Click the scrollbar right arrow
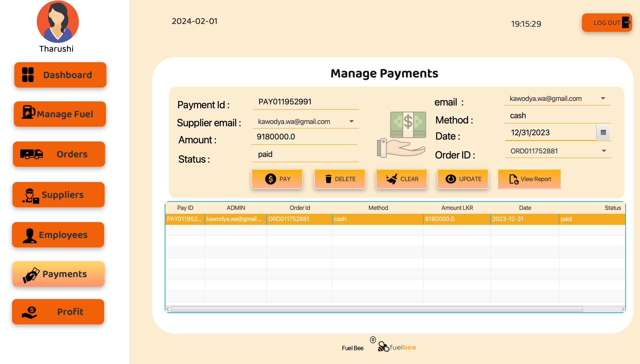The image size is (640, 364). pyautogui.click(x=622, y=309)
